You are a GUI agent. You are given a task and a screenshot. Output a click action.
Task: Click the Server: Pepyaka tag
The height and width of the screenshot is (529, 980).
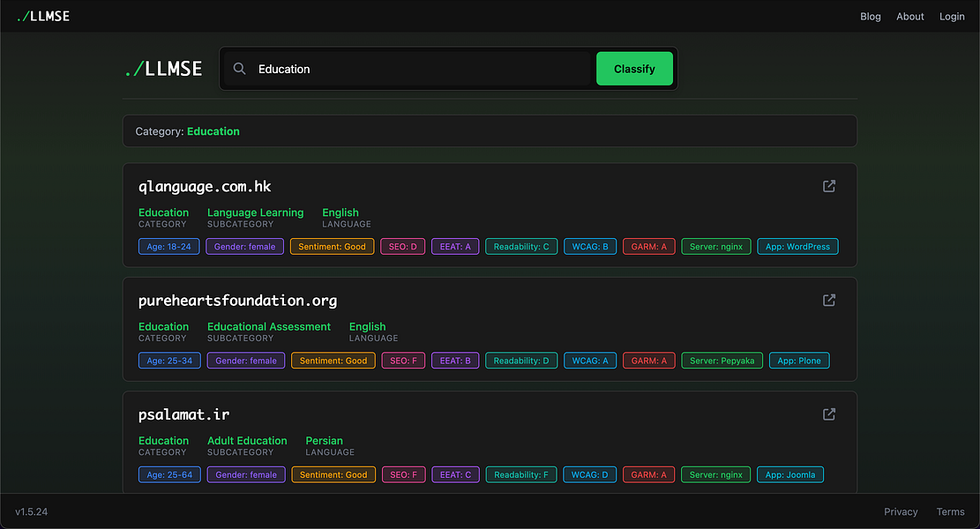(722, 361)
